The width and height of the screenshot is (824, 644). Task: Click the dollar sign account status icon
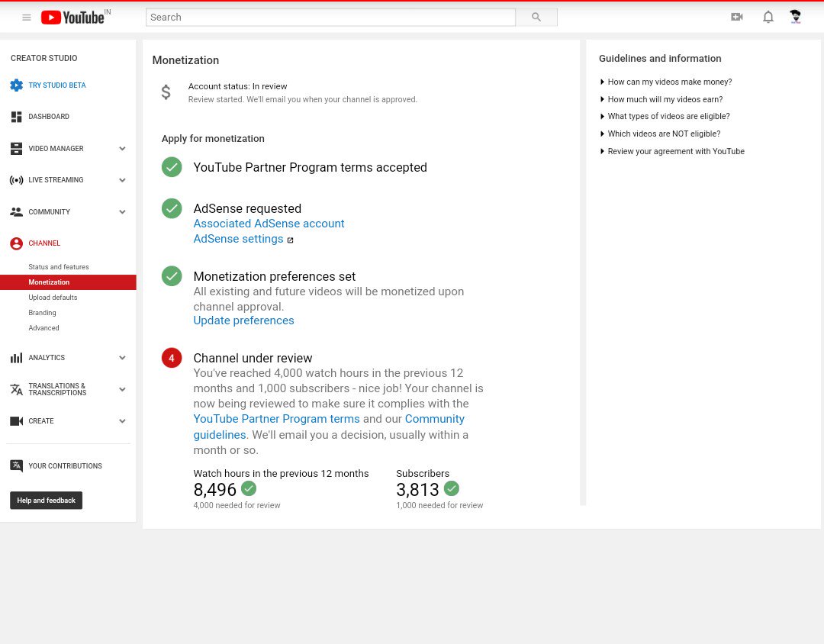point(166,92)
